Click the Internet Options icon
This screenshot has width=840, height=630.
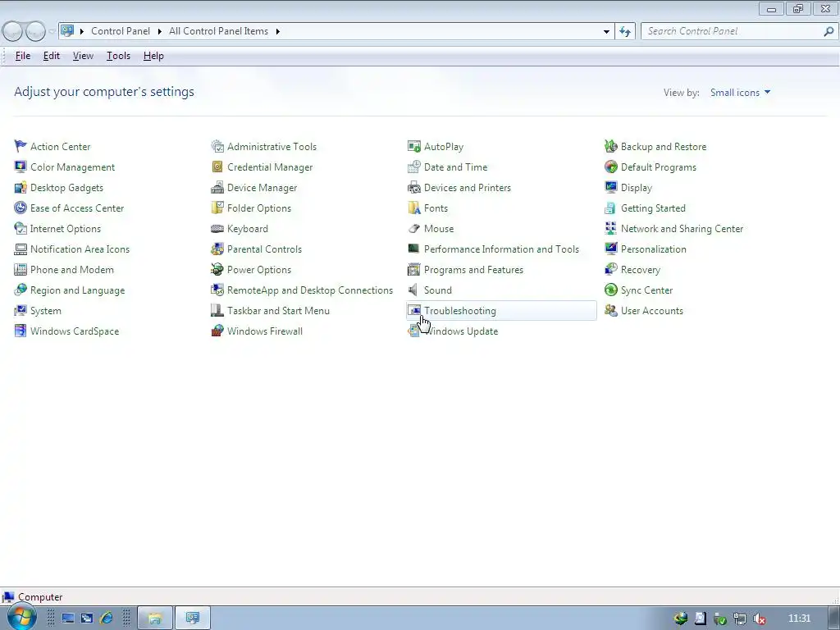pyautogui.click(x=21, y=228)
